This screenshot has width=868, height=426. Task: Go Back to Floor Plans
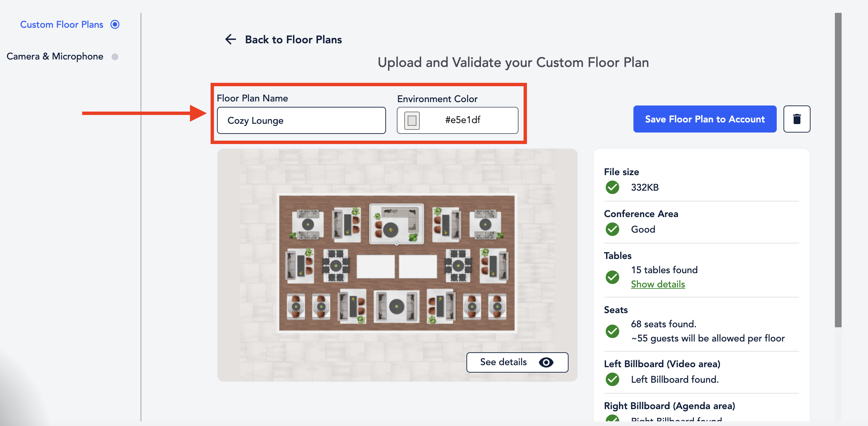click(x=293, y=40)
